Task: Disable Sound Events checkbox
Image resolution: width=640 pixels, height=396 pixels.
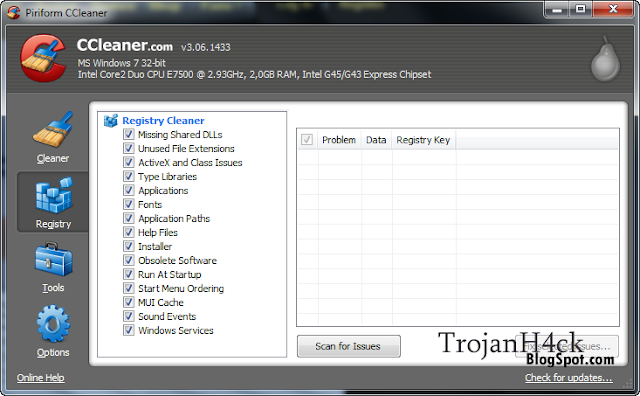Action: tap(129, 316)
